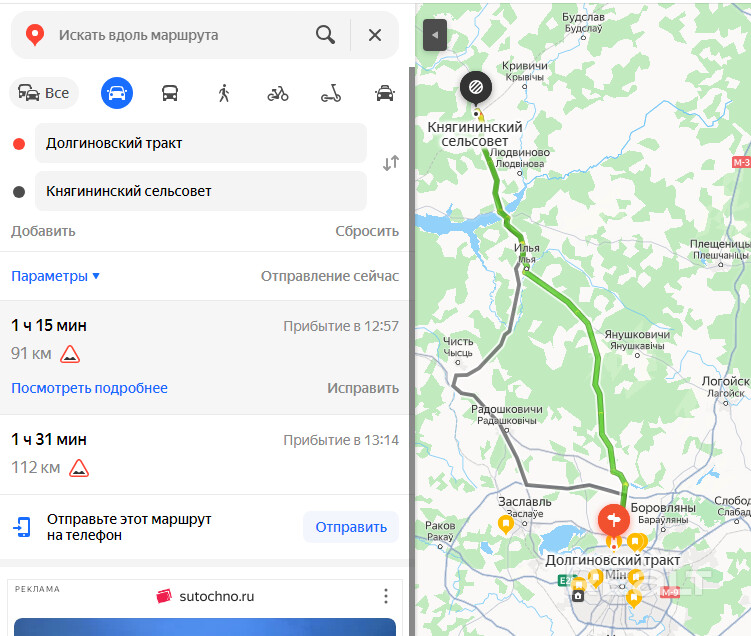The image size is (751, 636).
Task: Edit the Долгиновский тракт start field
Action: click(x=201, y=143)
